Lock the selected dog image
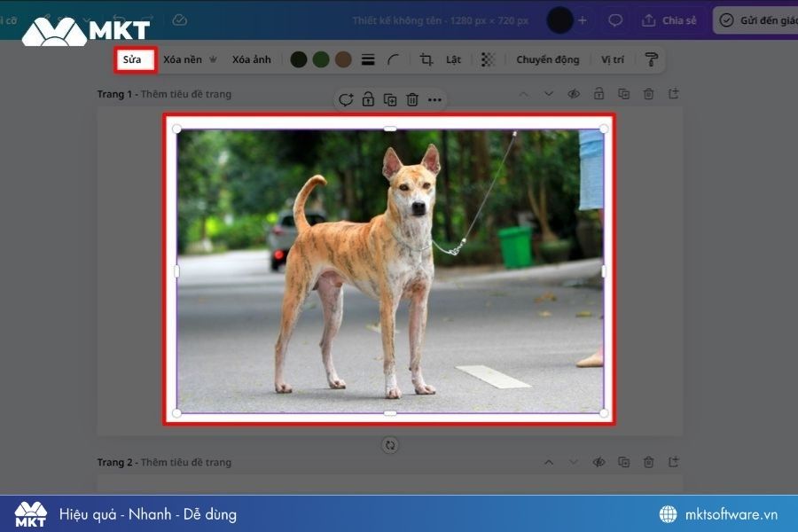798x532 pixels. (x=367, y=99)
